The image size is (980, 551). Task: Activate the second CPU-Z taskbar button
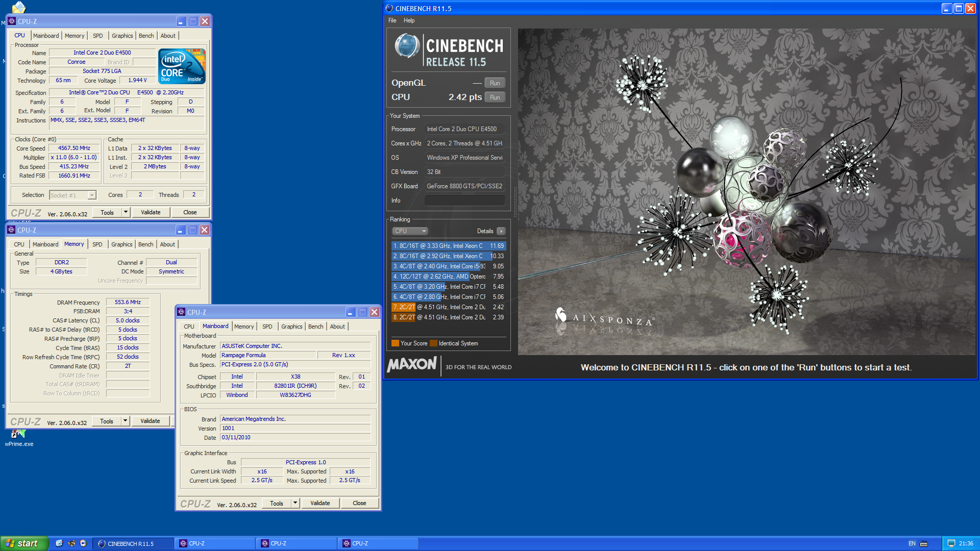(x=297, y=544)
